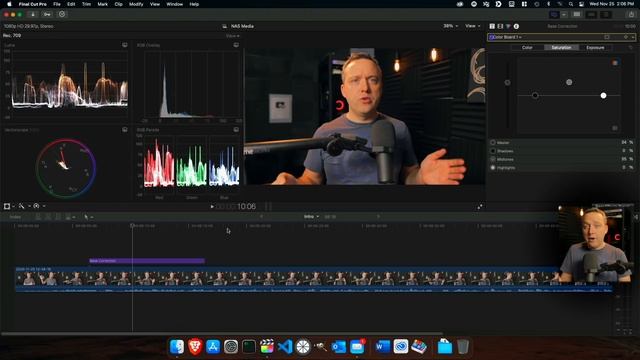The image size is (640, 360).
Task: Open the film strip inspector icon
Action: coord(500,26)
